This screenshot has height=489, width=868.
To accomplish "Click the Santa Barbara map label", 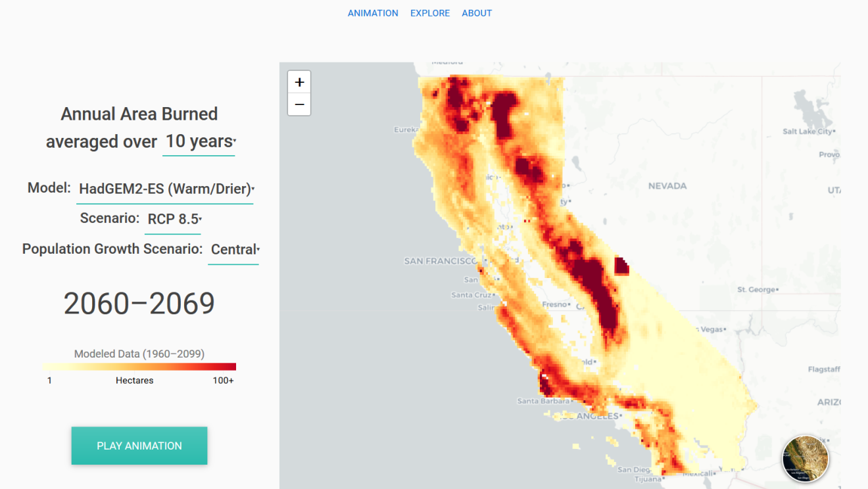I will (542, 401).
